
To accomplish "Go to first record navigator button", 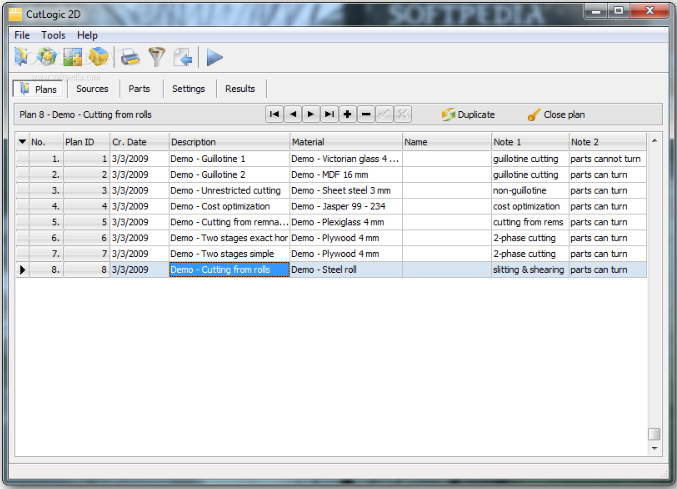I will 274,114.
